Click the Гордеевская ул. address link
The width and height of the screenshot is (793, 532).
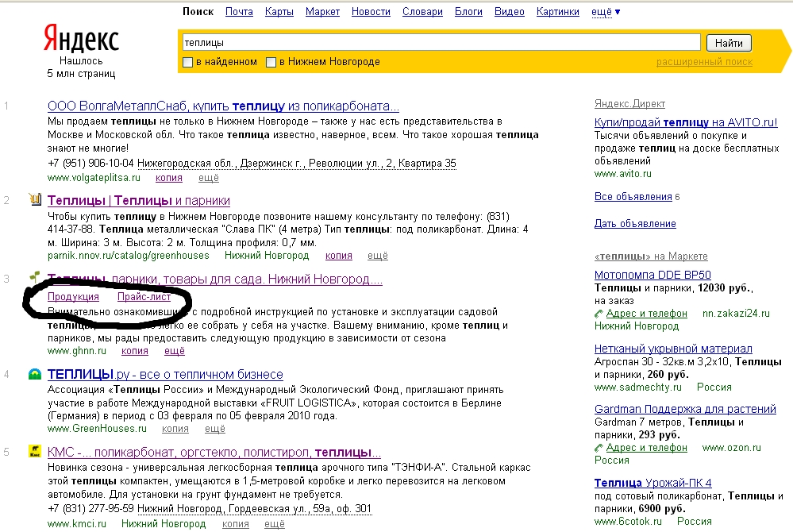[x=254, y=509]
